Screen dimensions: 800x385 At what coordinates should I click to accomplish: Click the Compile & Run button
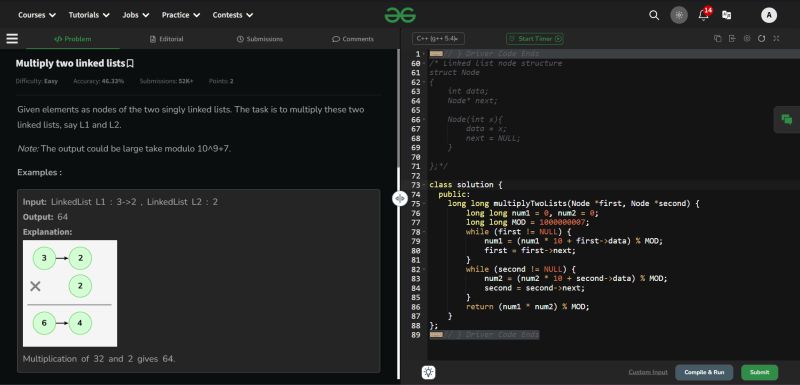coord(704,372)
